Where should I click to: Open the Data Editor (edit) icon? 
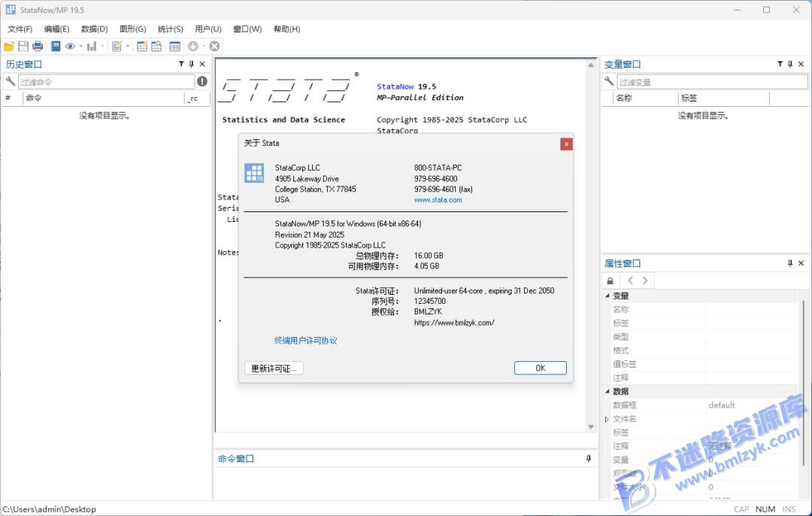pyautogui.click(x=142, y=46)
